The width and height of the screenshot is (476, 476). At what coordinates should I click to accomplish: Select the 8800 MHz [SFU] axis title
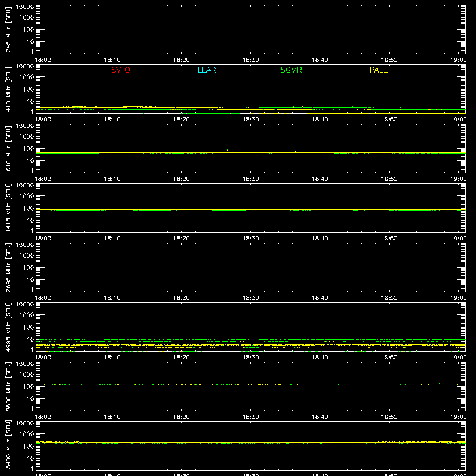point(8,386)
